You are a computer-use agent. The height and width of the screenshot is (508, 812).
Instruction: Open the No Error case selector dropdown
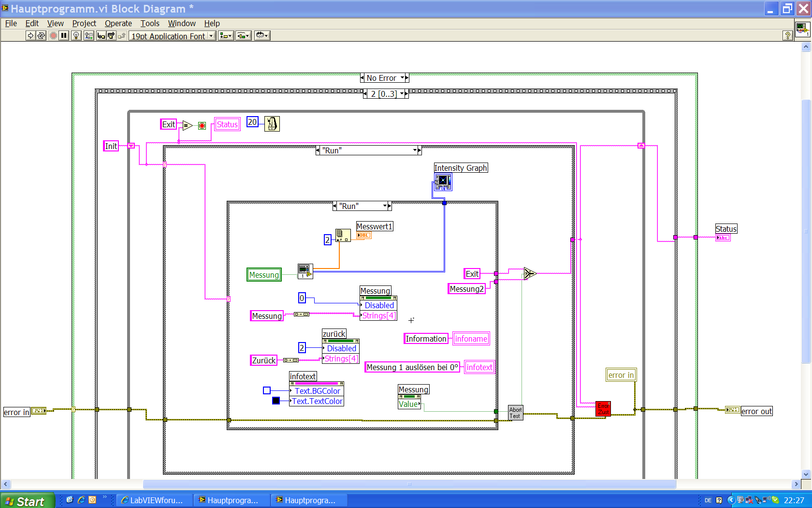(402, 78)
